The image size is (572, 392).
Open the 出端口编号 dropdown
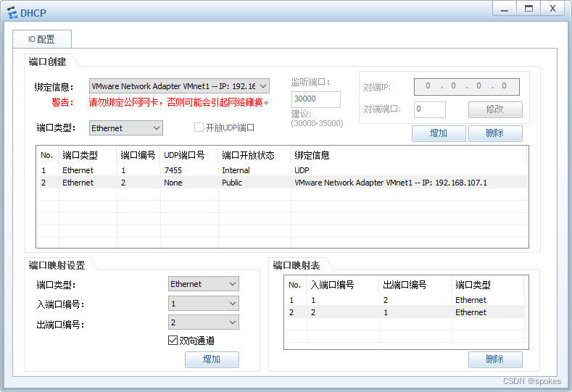pyautogui.click(x=204, y=322)
